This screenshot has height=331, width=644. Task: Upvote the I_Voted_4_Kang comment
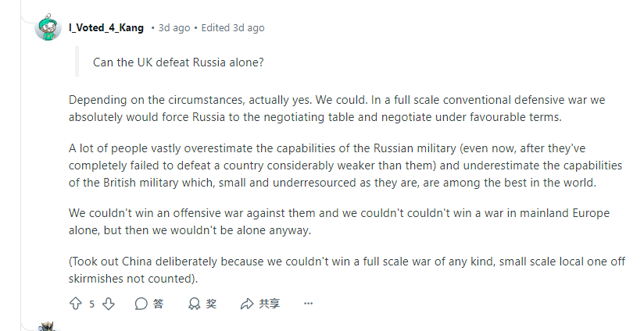(76, 304)
